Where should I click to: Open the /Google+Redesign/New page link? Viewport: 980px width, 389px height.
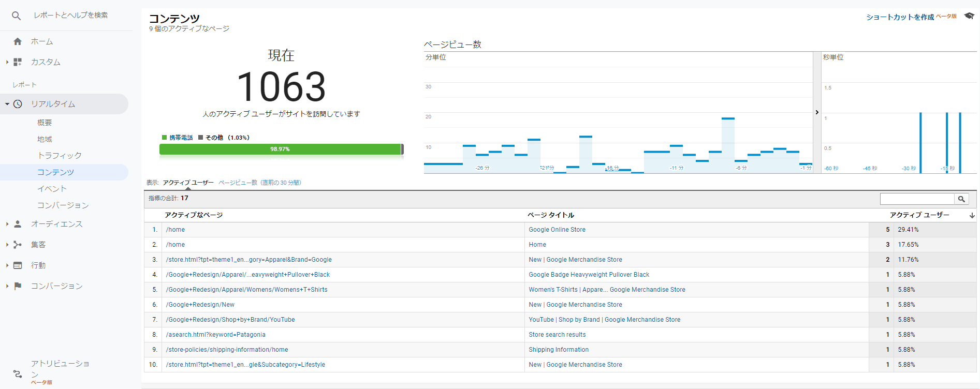(x=200, y=305)
